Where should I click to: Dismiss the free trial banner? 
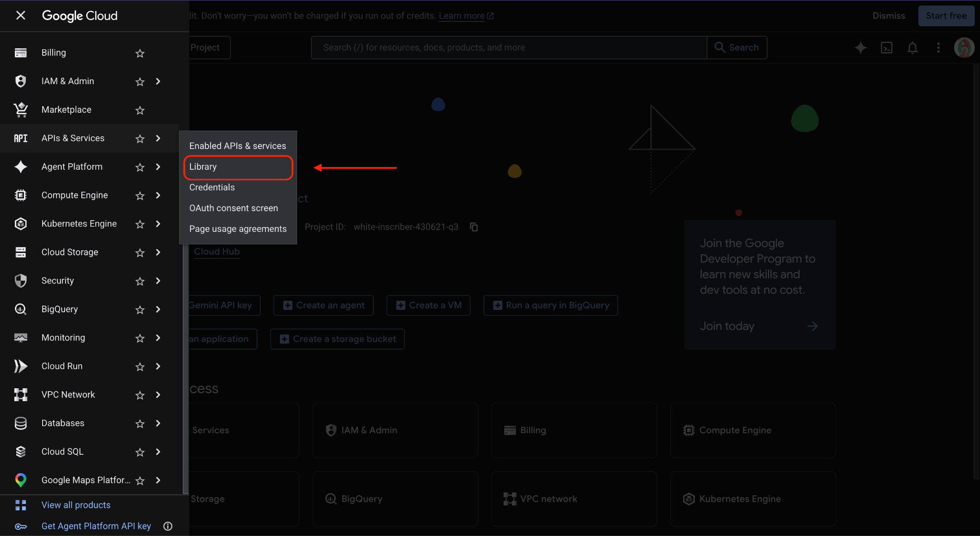point(889,16)
